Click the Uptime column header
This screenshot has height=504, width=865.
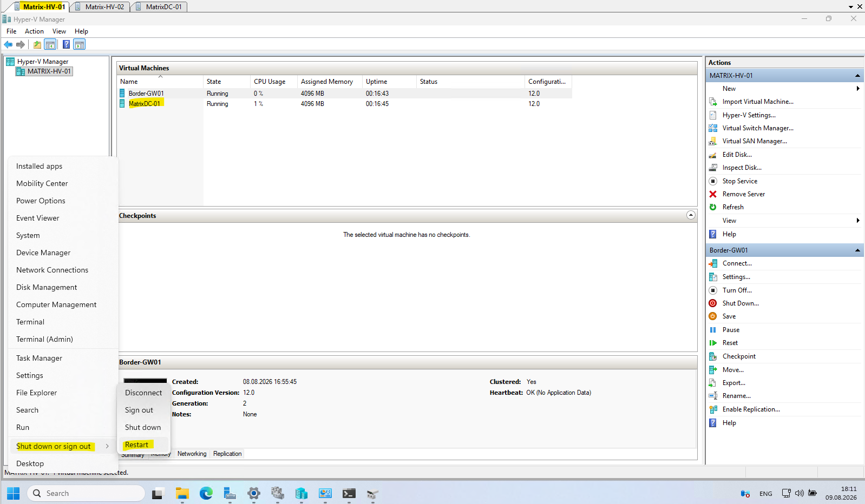[389, 82]
